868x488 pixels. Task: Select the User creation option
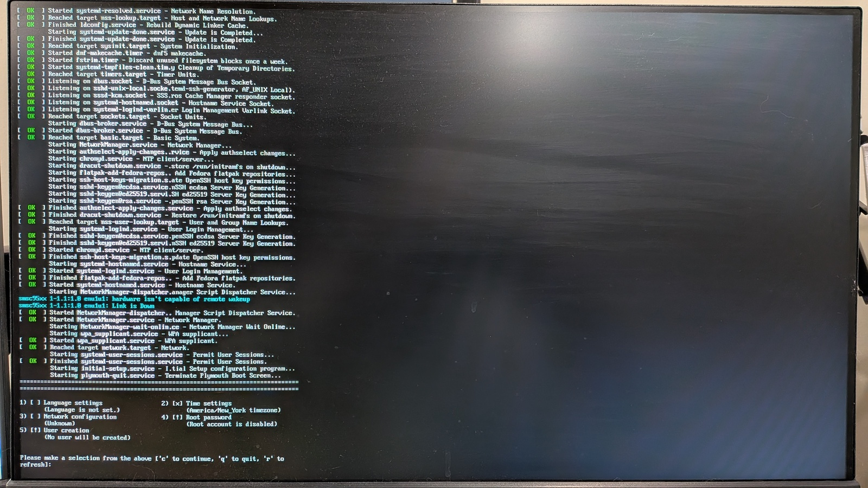[x=66, y=430]
